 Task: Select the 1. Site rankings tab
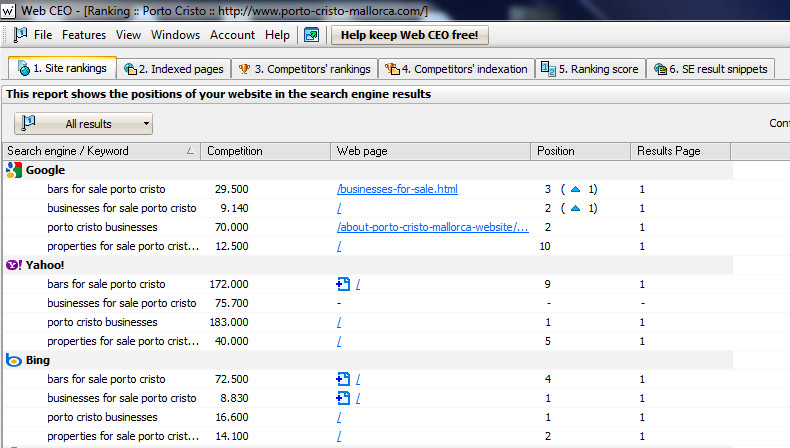[62, 68]
